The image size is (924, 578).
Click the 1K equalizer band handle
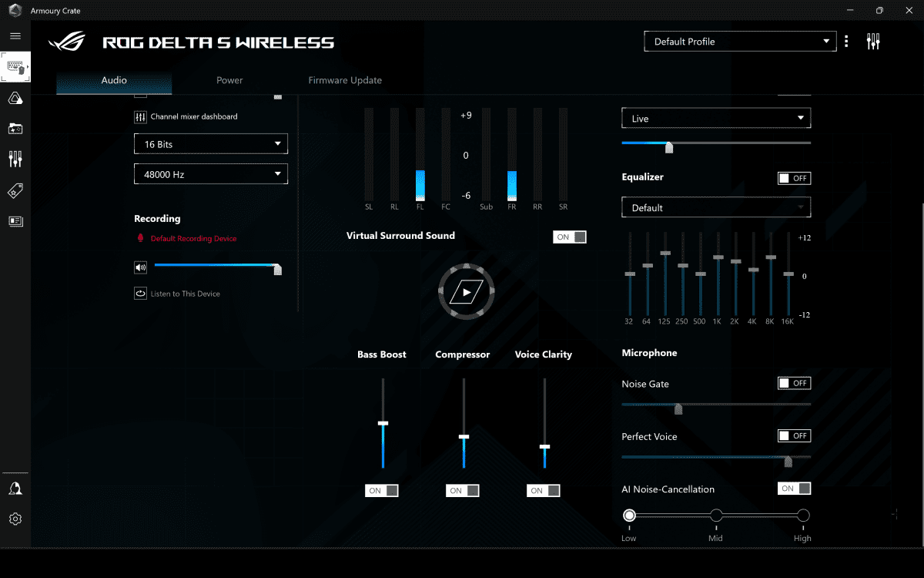(718, 257)
